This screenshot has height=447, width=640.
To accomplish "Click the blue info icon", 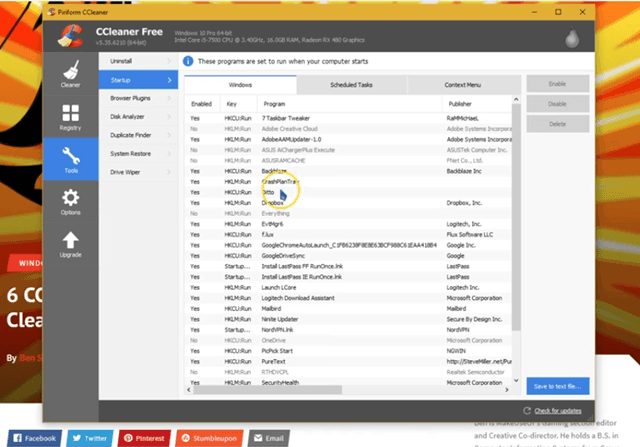I will tap(188, 61).
